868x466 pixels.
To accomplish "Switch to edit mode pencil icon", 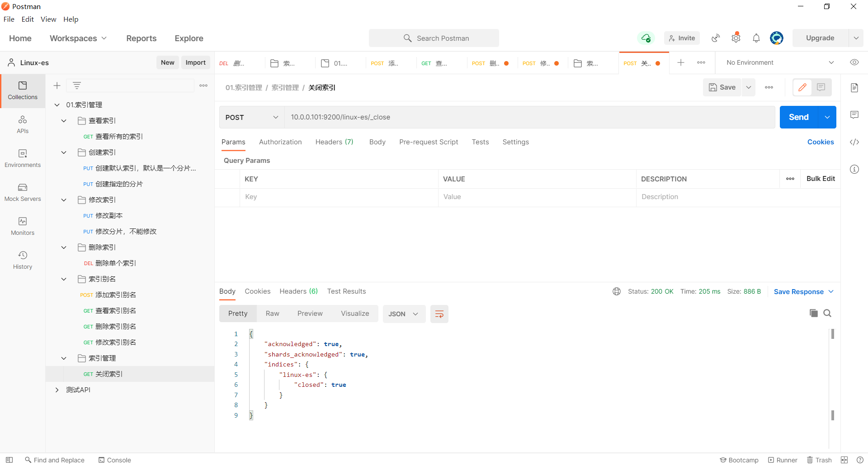I will pos(802,87).
